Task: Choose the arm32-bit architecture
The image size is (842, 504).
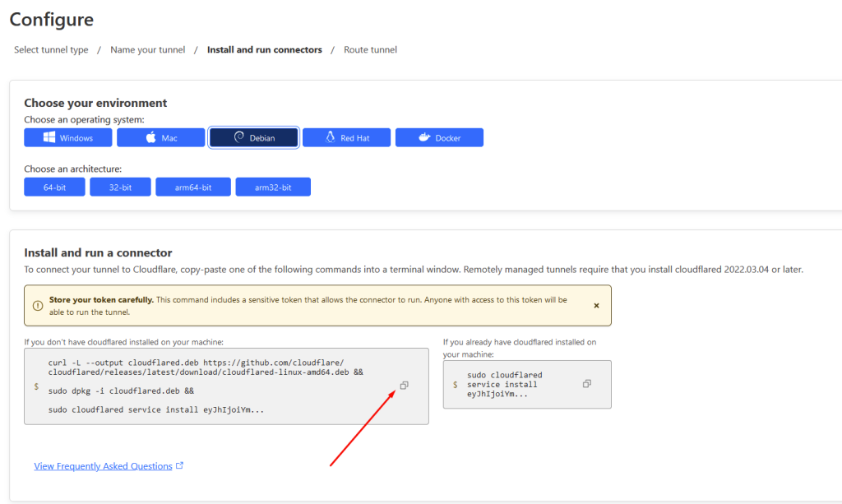Action: pos(273,187)
